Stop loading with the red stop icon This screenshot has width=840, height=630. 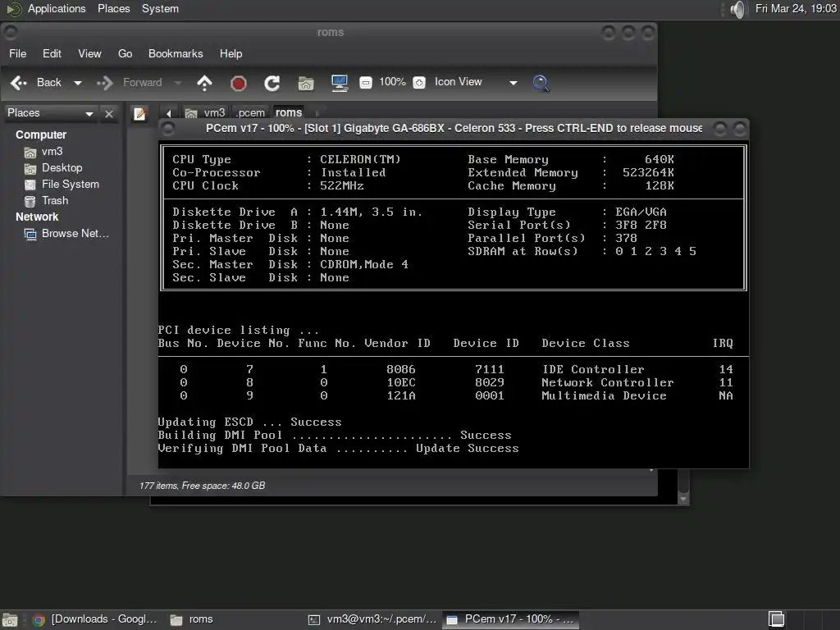tap(239, 83)
